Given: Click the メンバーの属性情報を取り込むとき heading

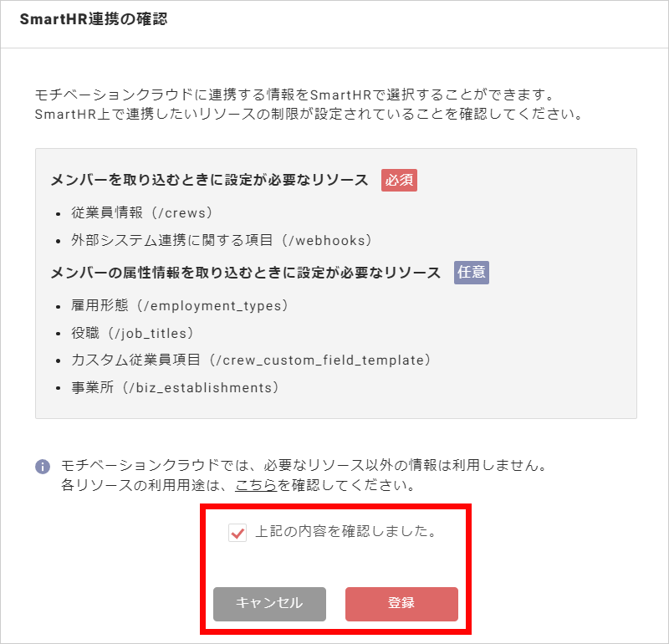Looking at the screenshot, I should pyautogui.click(x=246, y=273).
